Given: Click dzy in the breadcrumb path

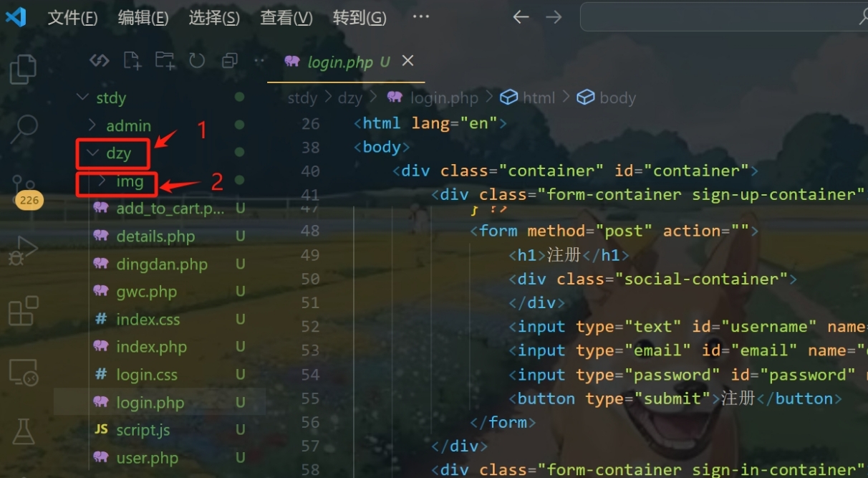Looking at the screenshot, I should coord(350,97).
